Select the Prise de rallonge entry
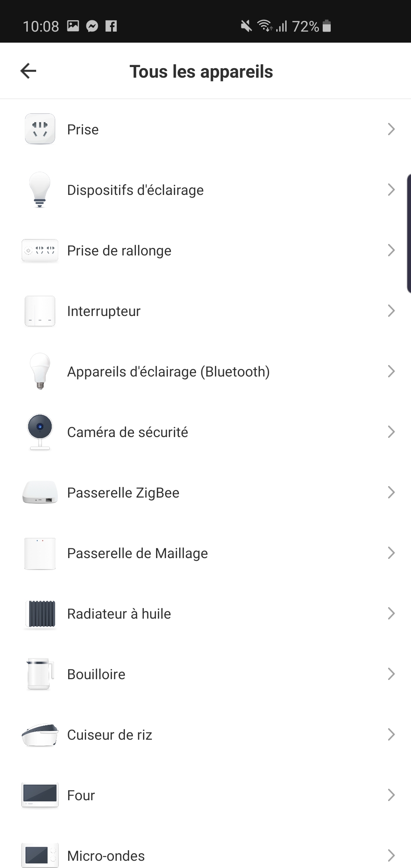 [x=119, y=251]
